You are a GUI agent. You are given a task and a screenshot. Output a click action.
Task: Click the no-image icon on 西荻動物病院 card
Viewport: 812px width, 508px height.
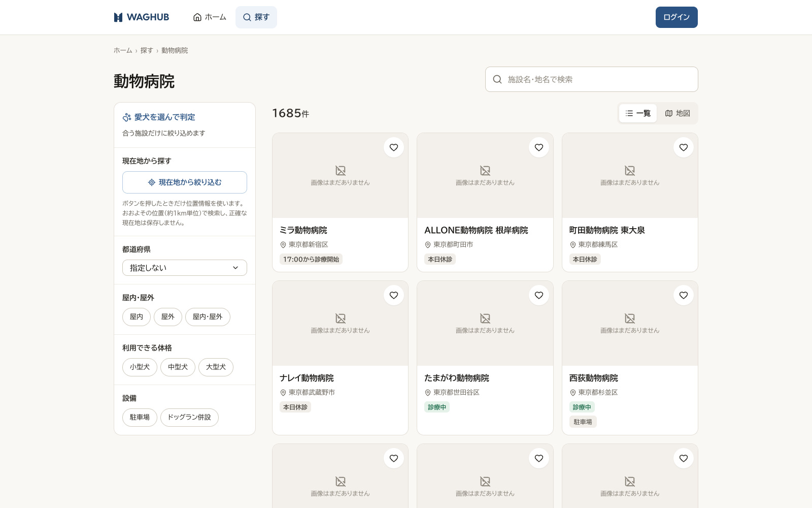pos(630,319)
